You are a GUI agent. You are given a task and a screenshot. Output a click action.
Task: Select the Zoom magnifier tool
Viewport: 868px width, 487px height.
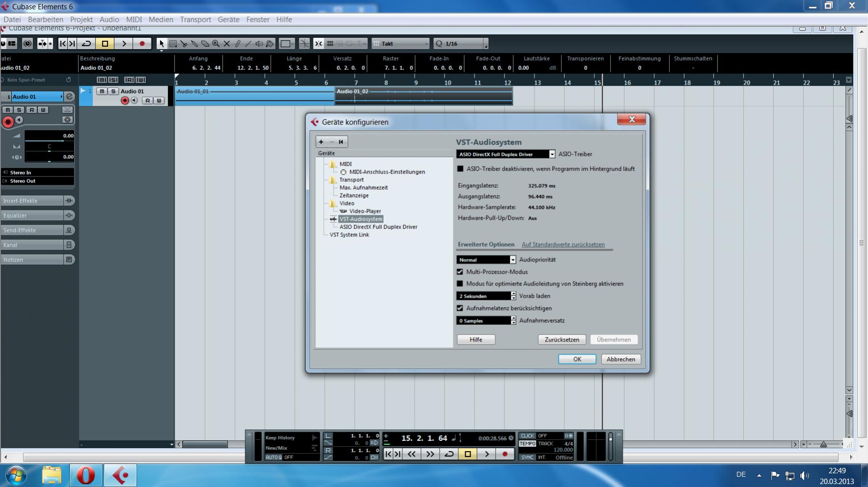216,44
